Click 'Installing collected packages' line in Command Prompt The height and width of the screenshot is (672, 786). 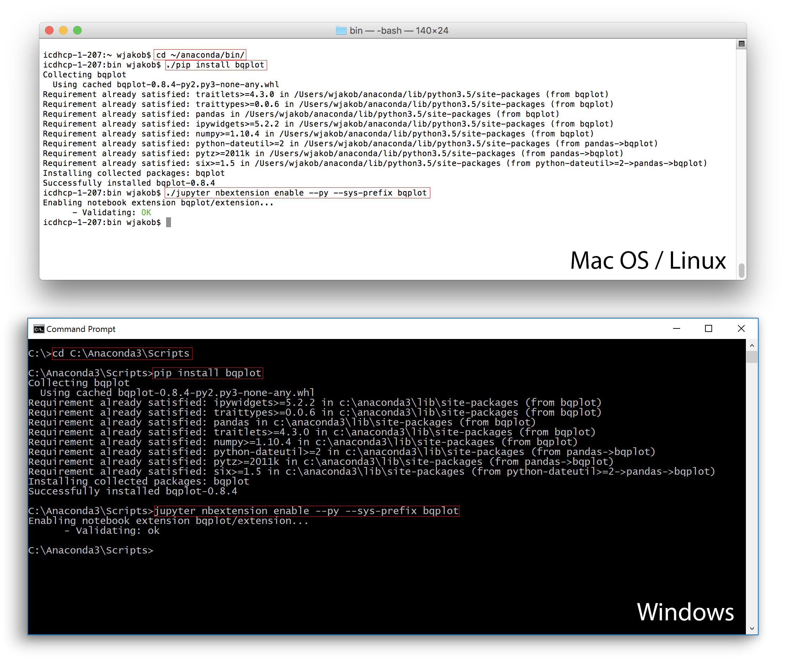click(x=139, y=481)
